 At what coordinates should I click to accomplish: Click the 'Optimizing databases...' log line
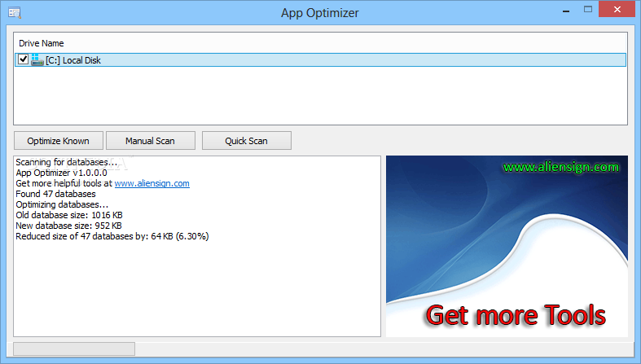click(x=62, y=204)
